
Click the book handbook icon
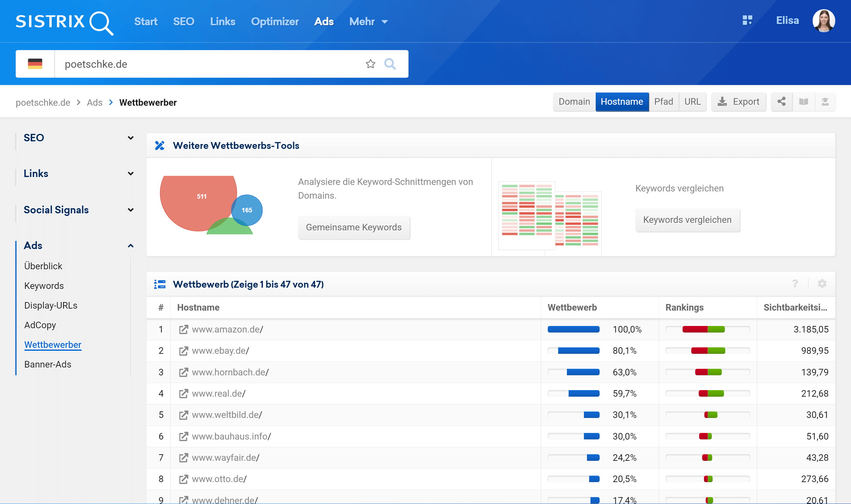[804, 101]
